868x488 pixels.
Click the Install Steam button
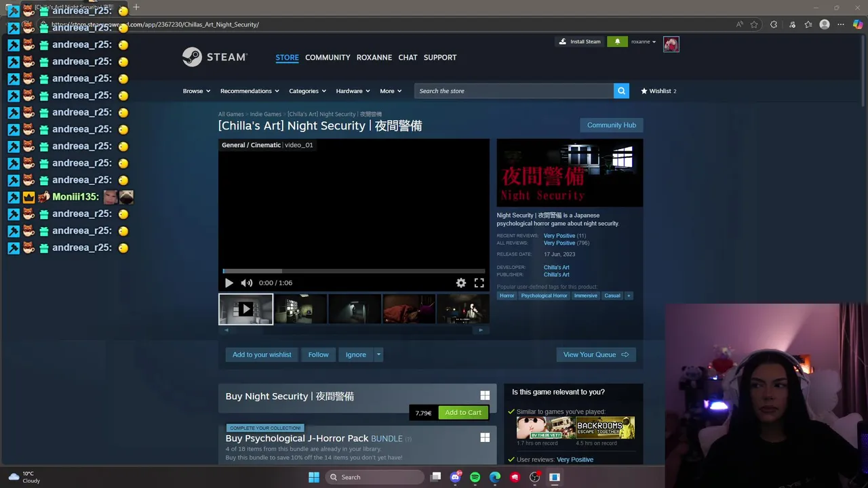580,41
